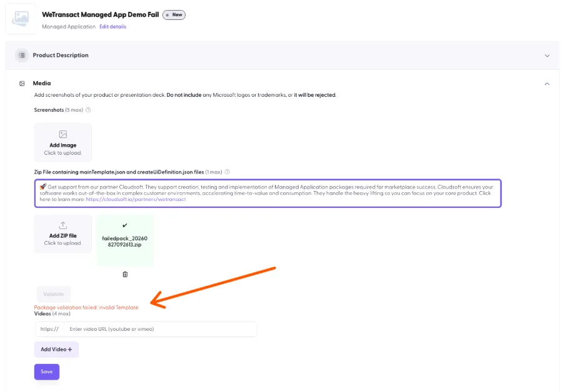Click the WeTransact Managed App Demo Fail title
The width and height of the screenshot is (563, 392).
point(101,15)
